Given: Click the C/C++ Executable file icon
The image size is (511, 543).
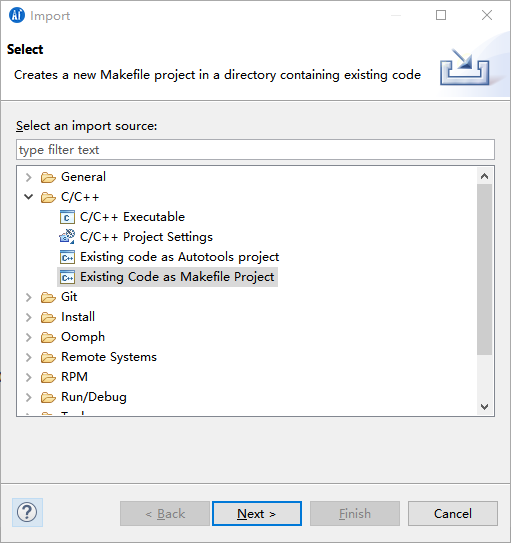Looking at the screenshot, I should click(67, 217).
